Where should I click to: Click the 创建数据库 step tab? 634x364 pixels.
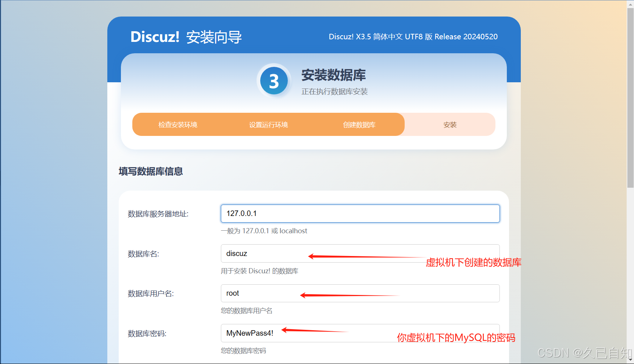pyautogui.click(x=358, y=125)
